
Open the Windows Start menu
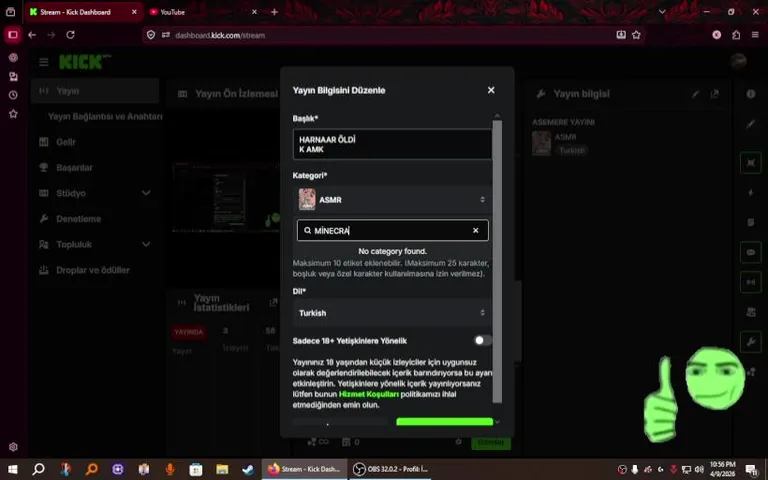13,469
